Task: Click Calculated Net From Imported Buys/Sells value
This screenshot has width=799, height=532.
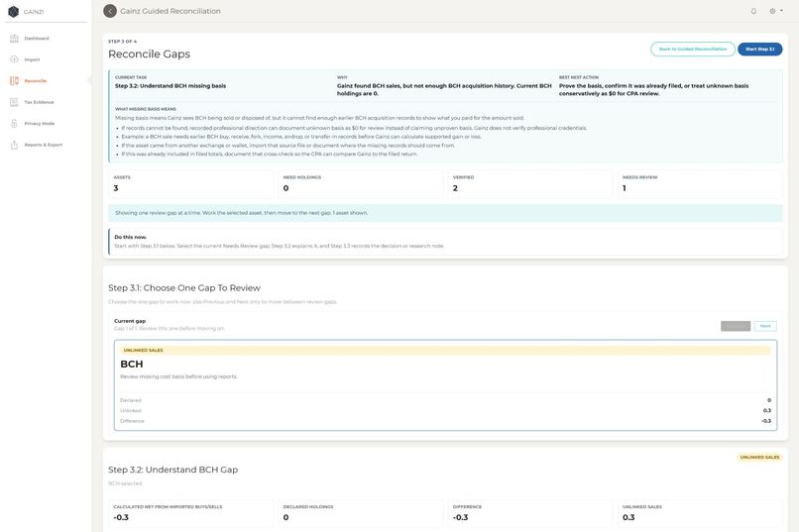Action: 121,518
